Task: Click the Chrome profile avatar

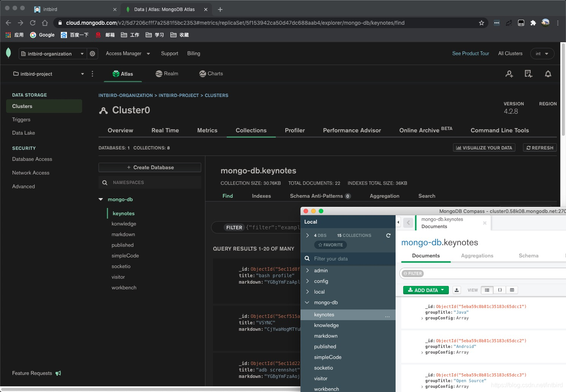Action: point(545,23)
